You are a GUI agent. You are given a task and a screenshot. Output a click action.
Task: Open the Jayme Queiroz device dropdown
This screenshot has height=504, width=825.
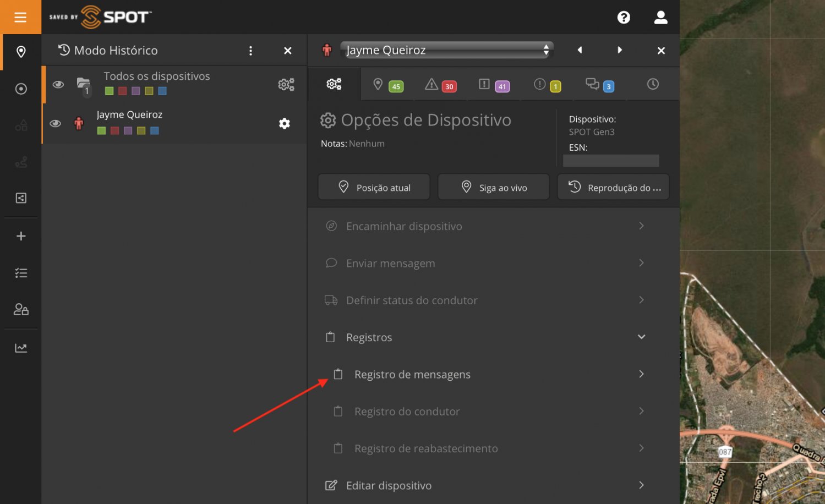coord(446,50)
